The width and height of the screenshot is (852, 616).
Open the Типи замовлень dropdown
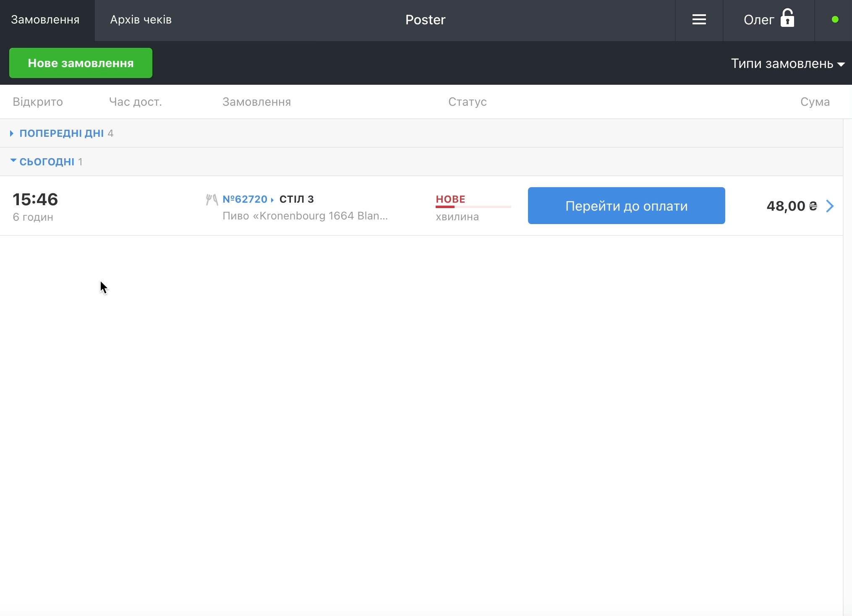(x=787, y=63)
